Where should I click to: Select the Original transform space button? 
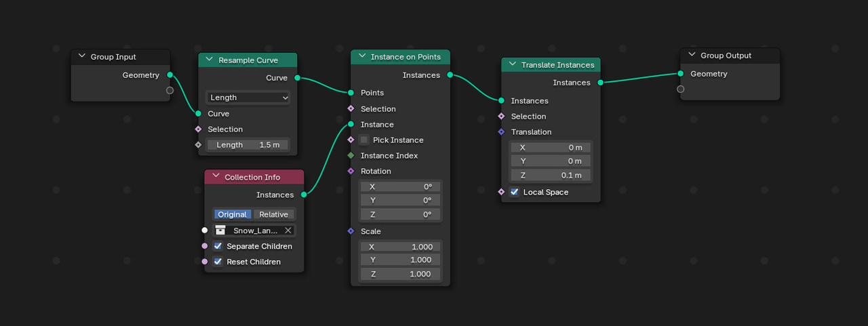point(233,214)
